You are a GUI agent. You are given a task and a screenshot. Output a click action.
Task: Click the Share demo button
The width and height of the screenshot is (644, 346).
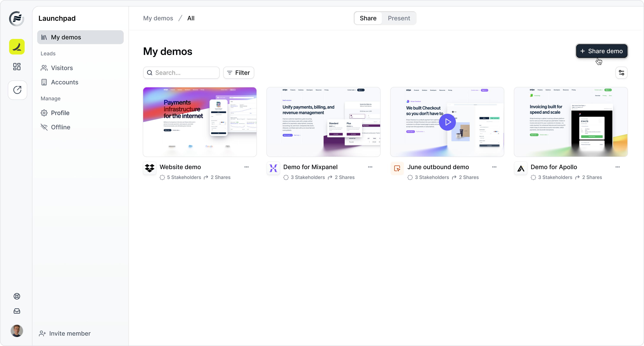[x=601, y=51]
